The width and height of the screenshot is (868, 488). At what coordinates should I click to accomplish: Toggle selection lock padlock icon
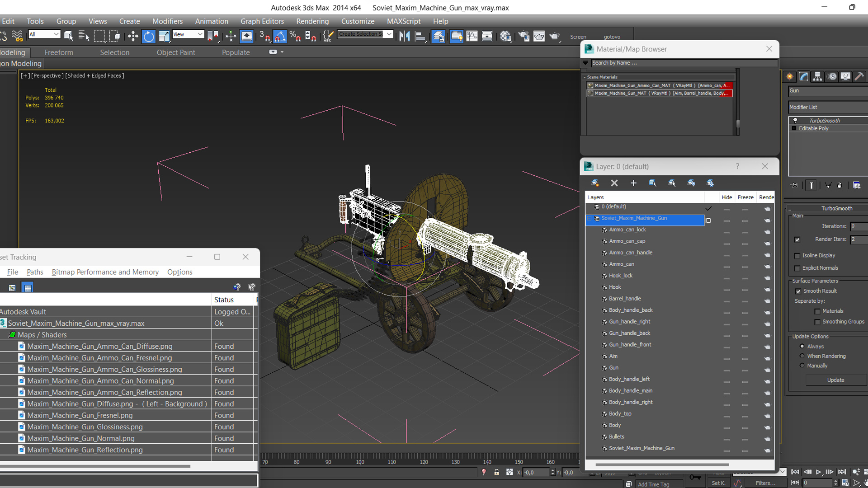coord(496,472)
